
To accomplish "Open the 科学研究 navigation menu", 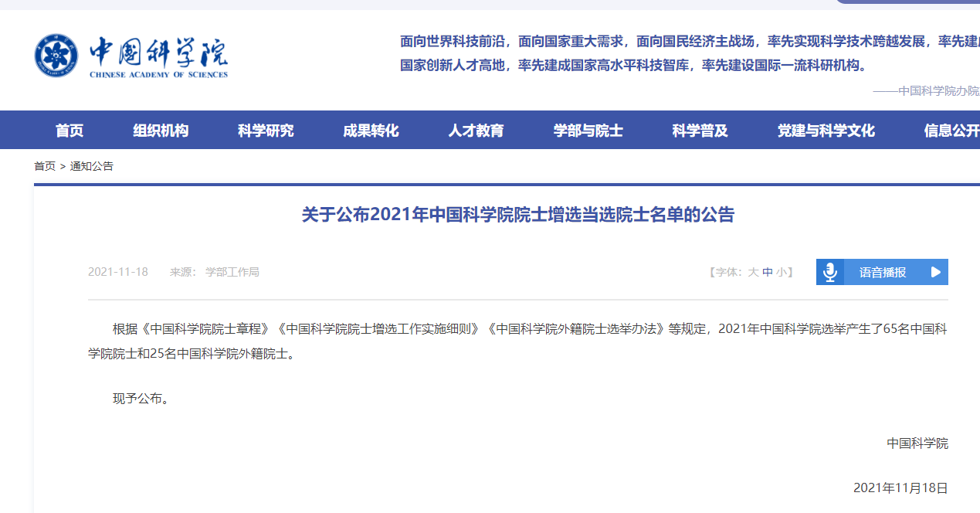I will [x=266, y=131].
